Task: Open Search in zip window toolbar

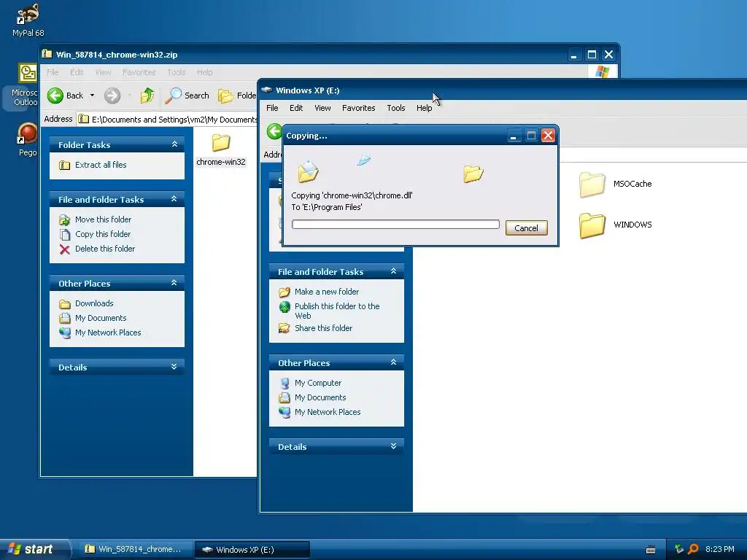Action: point(187,96)
